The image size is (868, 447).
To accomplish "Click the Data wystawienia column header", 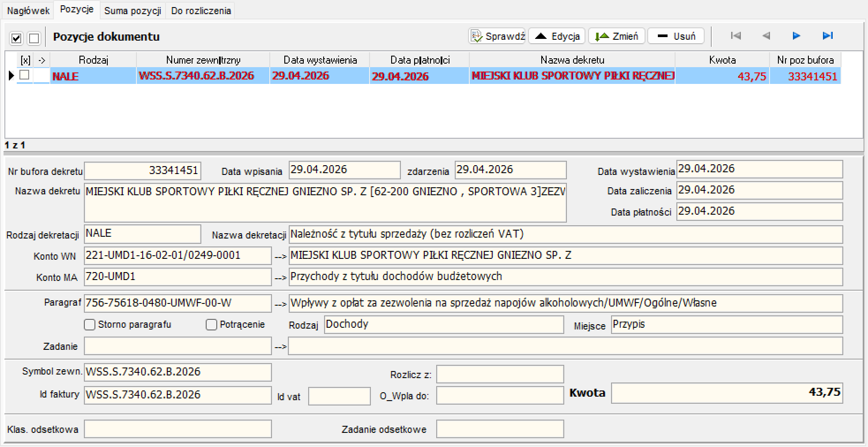I will (320, 60).
